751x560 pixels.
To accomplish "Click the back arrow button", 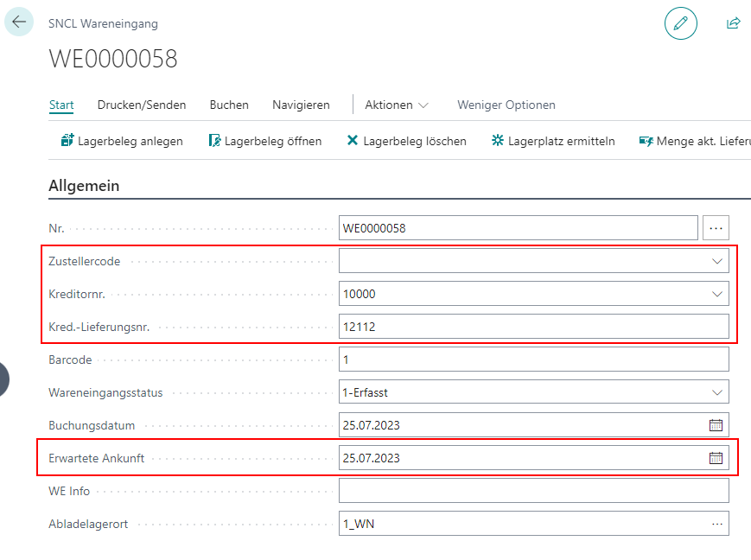I will [x=19, y=22].
